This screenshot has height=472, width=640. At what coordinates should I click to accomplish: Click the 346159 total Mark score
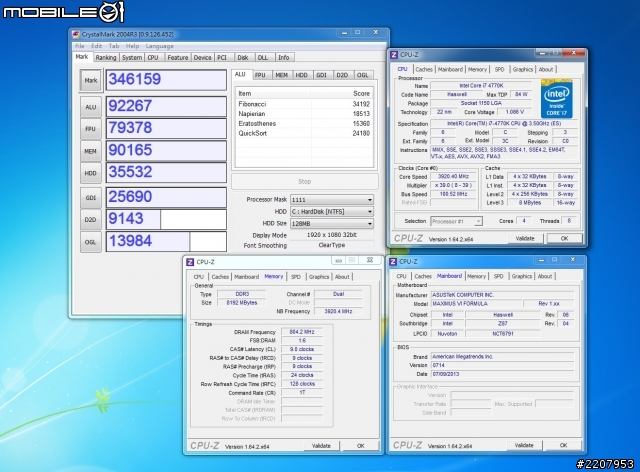coord(166,80)
